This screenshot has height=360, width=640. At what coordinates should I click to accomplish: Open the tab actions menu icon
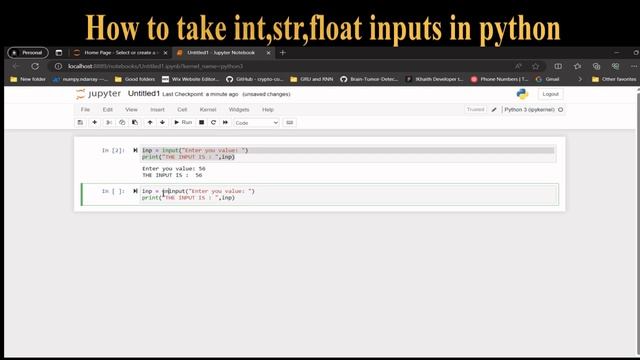(59, 53)
